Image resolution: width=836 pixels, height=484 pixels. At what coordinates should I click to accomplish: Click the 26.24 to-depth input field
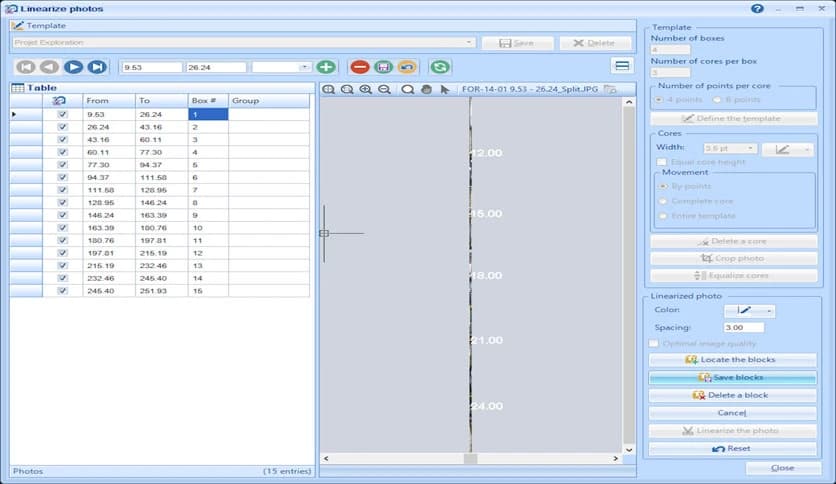click(x=216, y=67)
